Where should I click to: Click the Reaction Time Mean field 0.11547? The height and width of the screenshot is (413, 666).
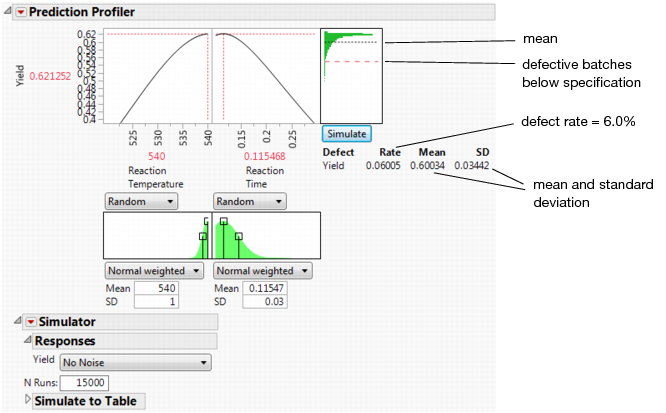[265, 288]
